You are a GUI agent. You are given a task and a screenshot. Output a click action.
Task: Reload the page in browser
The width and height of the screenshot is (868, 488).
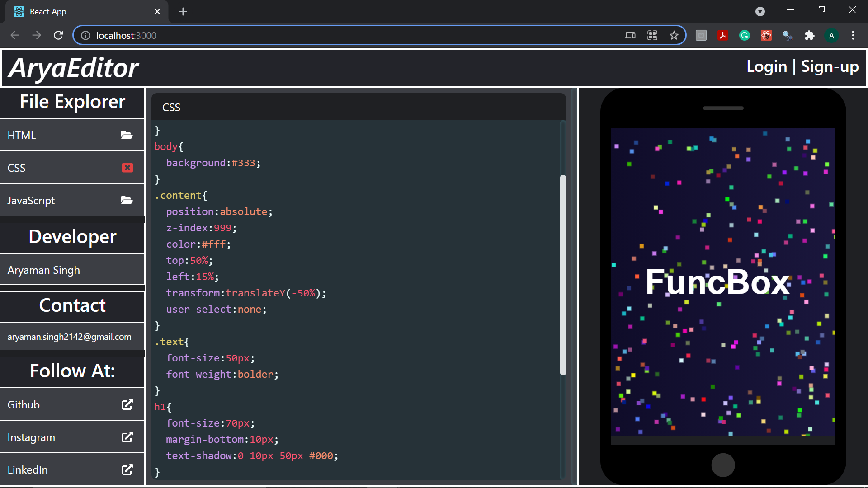click(x=58, y=35)
